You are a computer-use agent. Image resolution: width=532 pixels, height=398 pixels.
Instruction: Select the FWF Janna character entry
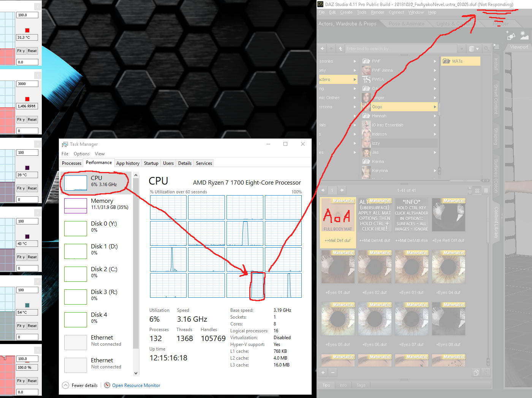(x=399, y=70)
